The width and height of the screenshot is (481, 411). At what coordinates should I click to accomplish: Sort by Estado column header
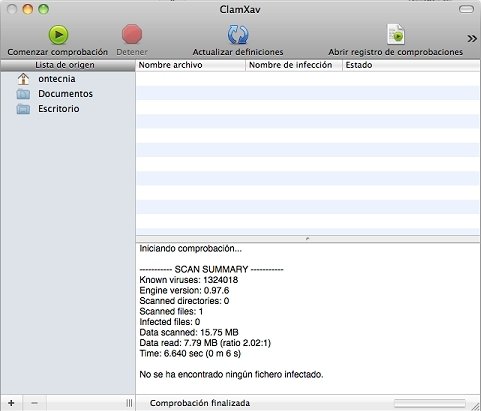(411, 65)
